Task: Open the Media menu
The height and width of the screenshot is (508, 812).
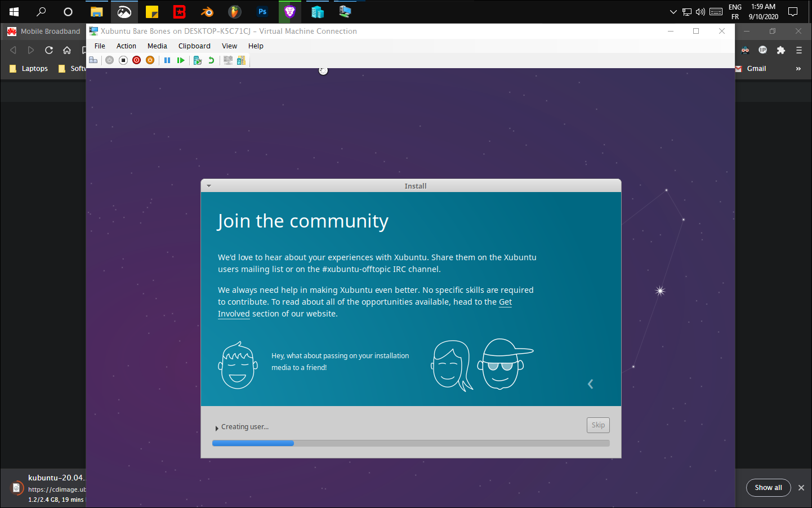Action: [157, 46]
